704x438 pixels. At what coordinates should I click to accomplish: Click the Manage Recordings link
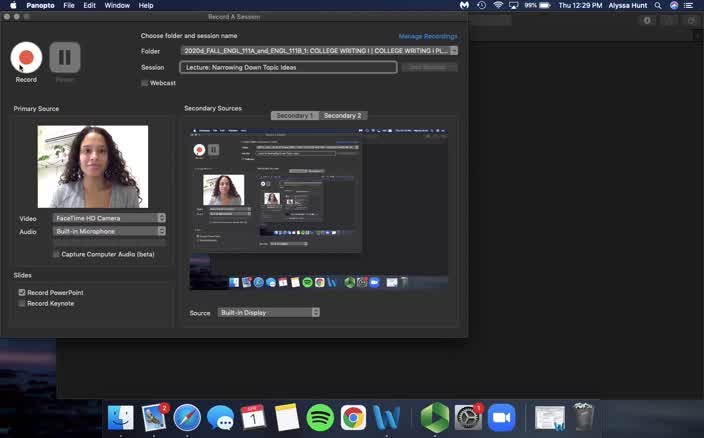click(427, 36)
